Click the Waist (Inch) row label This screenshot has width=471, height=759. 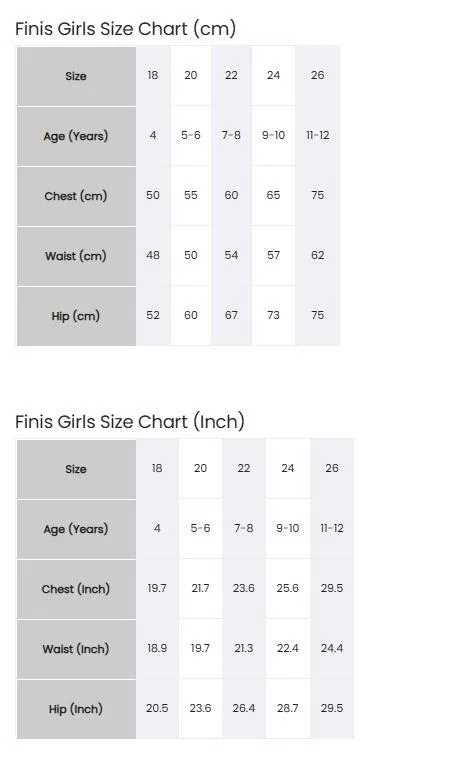point(76,649)
